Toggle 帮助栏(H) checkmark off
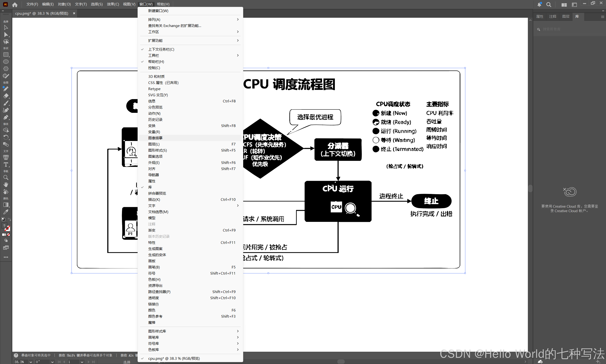This screenshot has height=364, width=606. coord(156,61)
